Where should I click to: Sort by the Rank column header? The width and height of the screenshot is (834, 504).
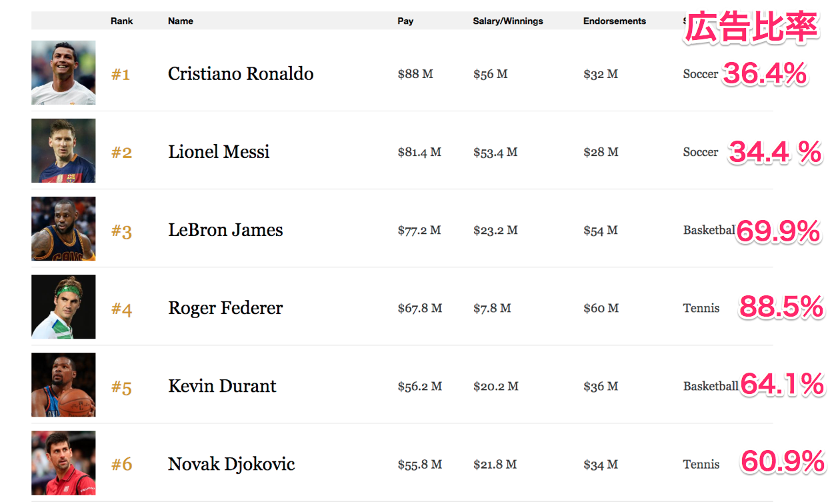(121, 21)
